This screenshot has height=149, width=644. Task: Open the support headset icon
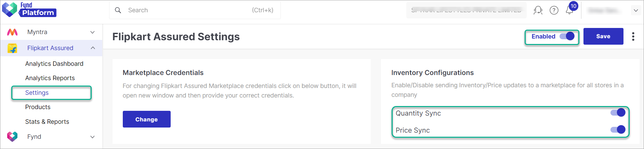pyautogui.click(x=538, y=10)
